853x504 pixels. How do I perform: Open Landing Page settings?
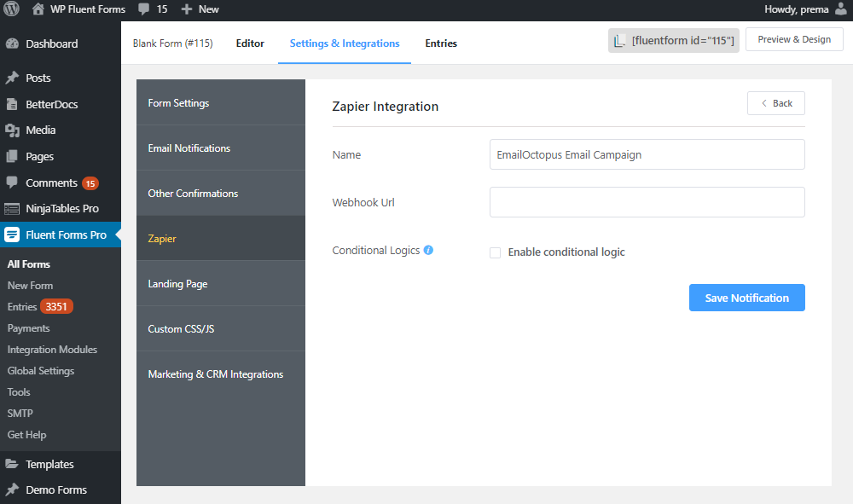tap(221, 283)
